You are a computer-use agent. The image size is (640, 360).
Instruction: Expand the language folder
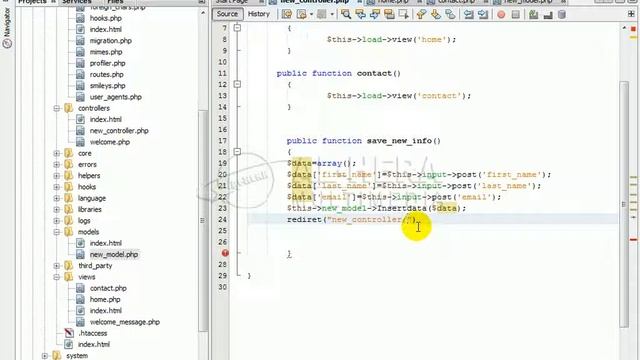click(x=57, y=198)
